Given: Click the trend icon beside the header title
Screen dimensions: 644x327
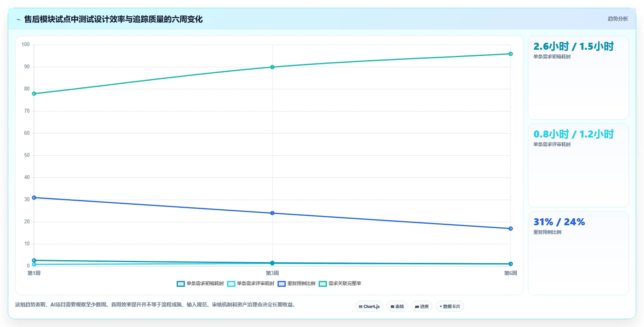Looking at the screenshot, I should [18, 19].
